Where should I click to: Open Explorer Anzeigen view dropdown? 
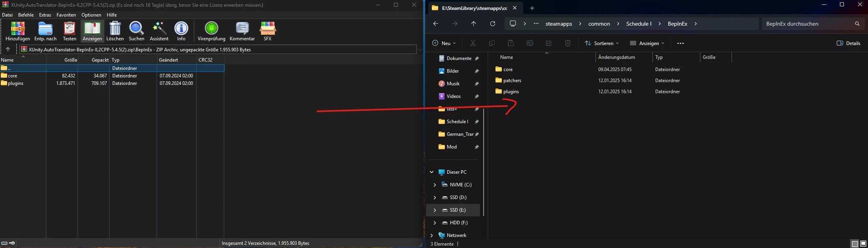(x=647, y=43)
